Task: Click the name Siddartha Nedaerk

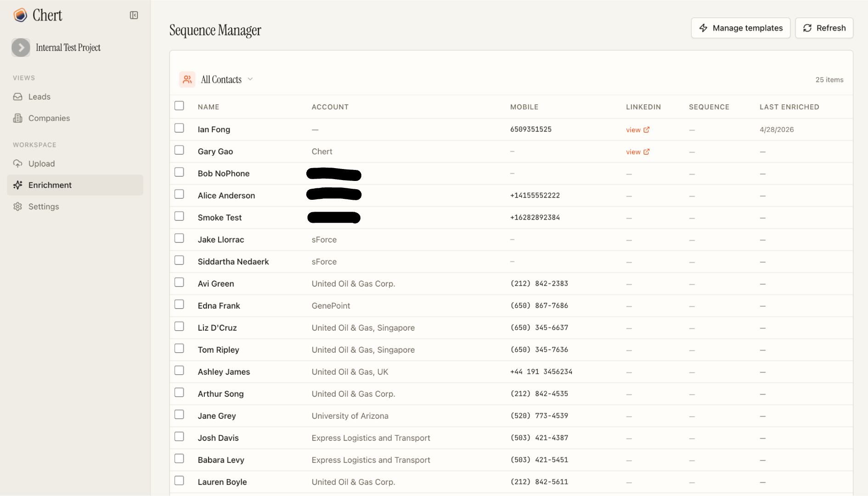Action: click(x=233, y=262)
